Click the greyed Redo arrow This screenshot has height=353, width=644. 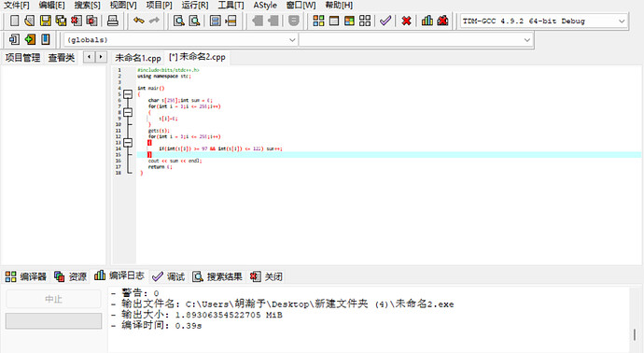point(154,21)
